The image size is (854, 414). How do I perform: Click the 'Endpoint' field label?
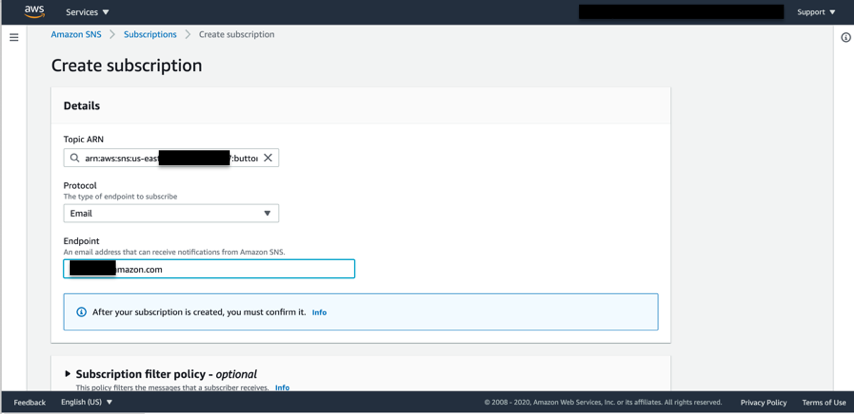[x=81, y=241]
